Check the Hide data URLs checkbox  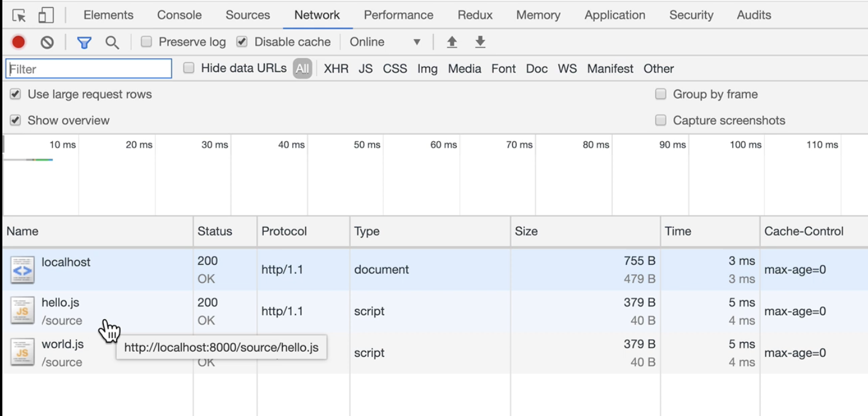click(189, 68)
